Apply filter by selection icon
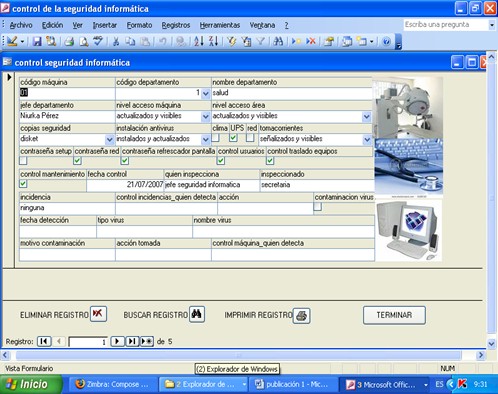 click(x=231, y=41)
